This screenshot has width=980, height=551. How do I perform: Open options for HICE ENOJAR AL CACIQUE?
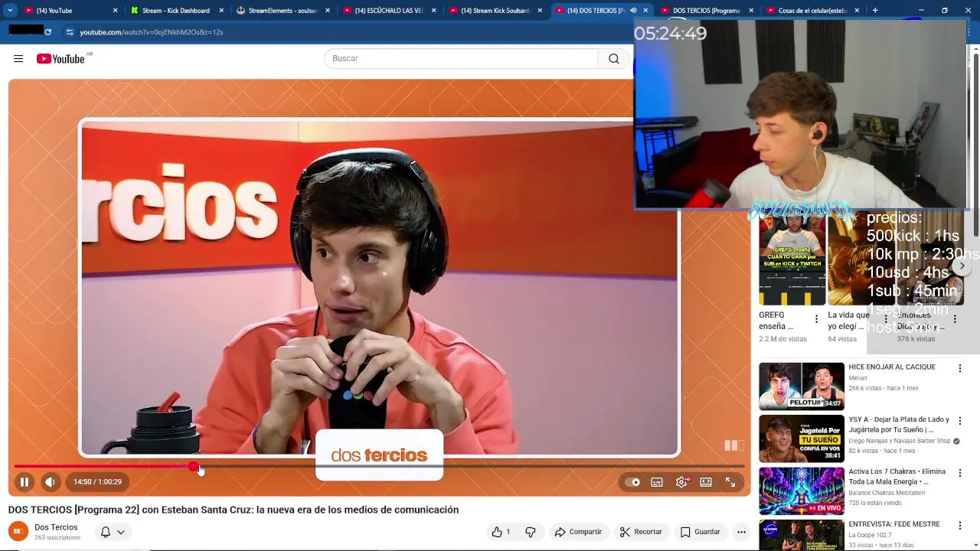[959, 368]
